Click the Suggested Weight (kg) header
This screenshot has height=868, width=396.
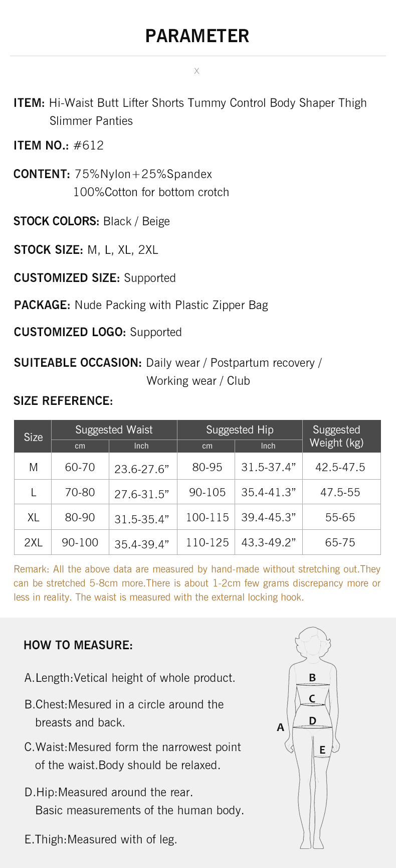336,437
